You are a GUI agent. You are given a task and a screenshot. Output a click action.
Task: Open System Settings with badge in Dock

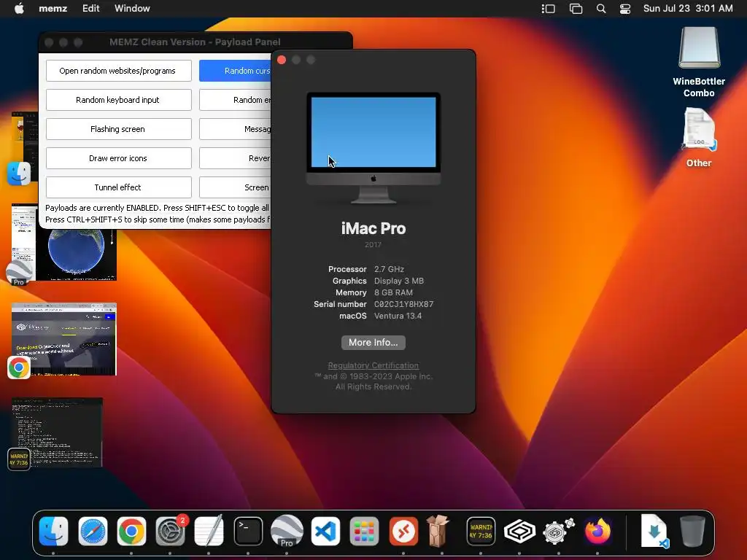[x=171, y=531]
